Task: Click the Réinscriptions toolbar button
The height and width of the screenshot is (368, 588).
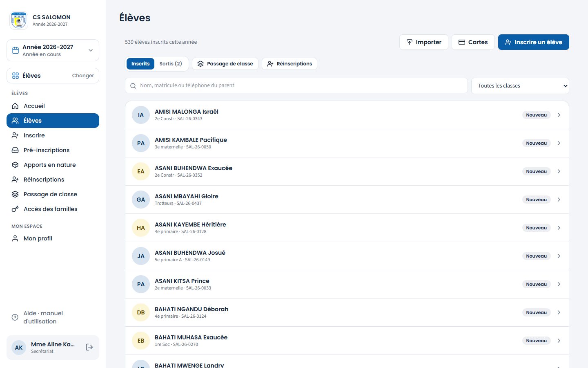Action: coord(290,64)
